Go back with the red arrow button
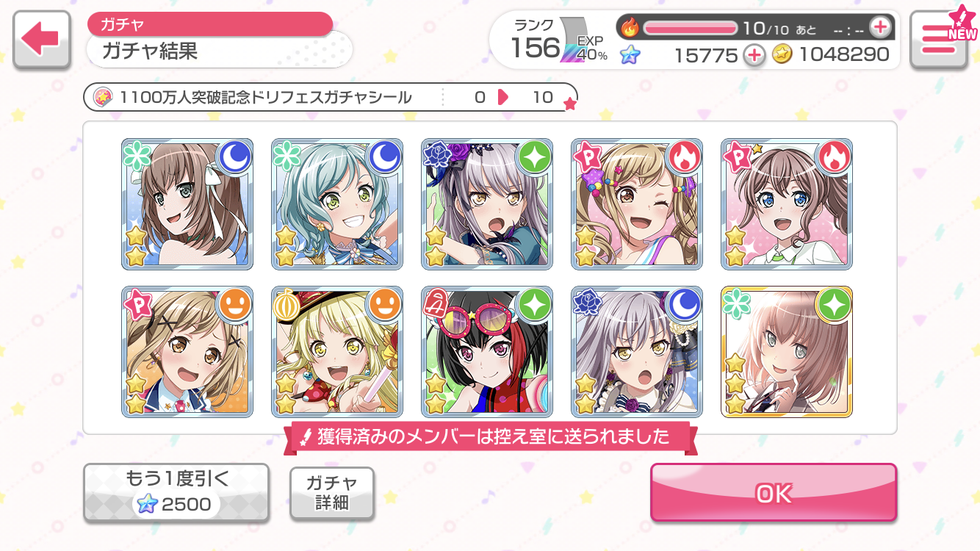The height and width of the screenshot is (551, 980). pyautogui.click(x=41, y=41)
